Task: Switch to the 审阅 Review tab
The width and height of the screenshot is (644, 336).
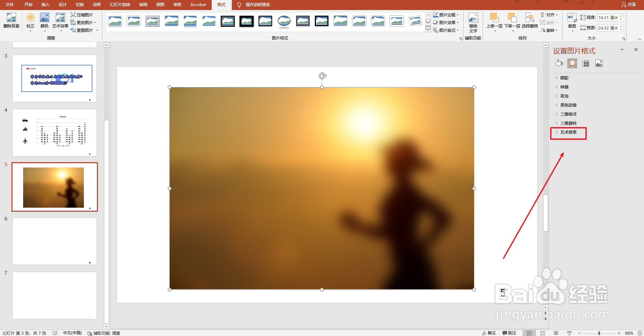Action: [x=143, y=5]
